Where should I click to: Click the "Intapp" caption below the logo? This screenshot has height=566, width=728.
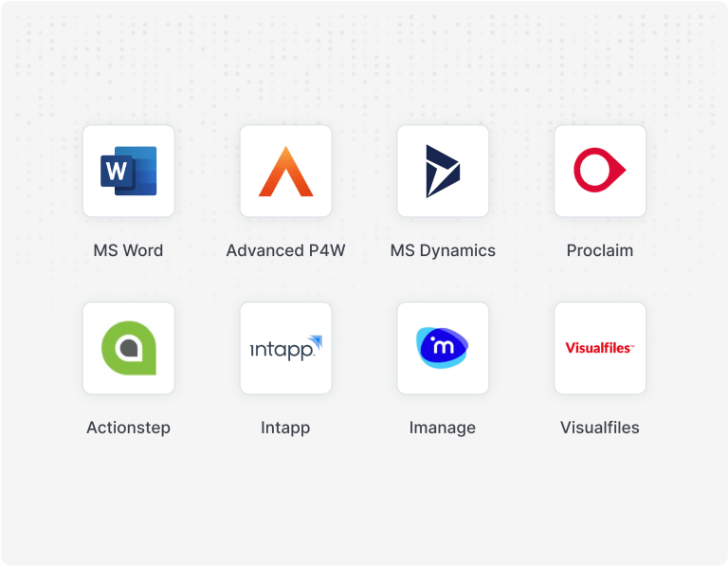tap(285, 428)
